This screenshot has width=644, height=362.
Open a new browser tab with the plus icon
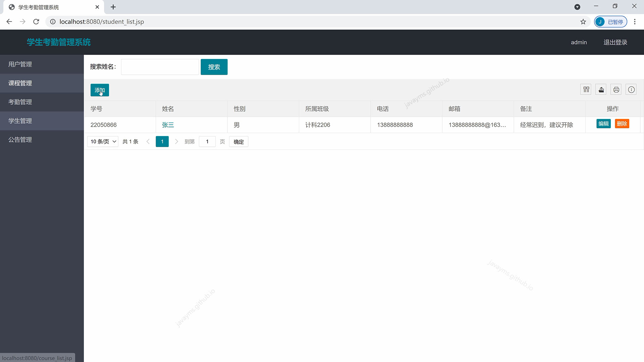(113, 7)
